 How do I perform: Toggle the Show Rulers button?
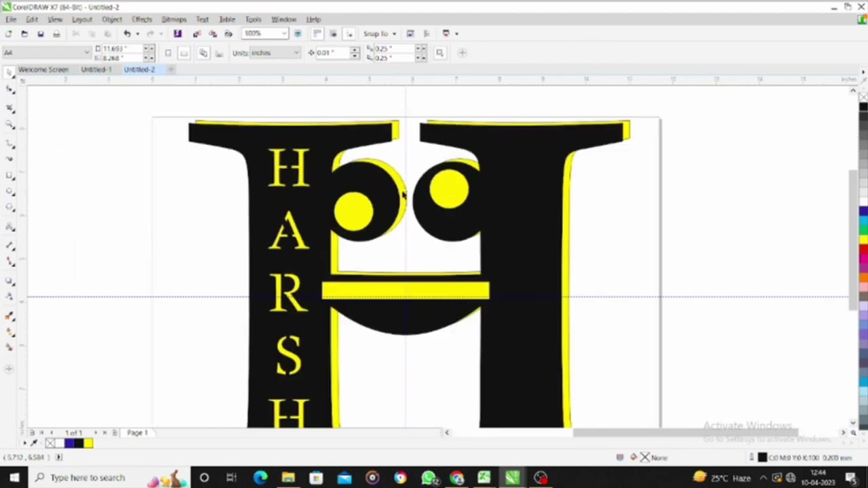pos(317,34)
